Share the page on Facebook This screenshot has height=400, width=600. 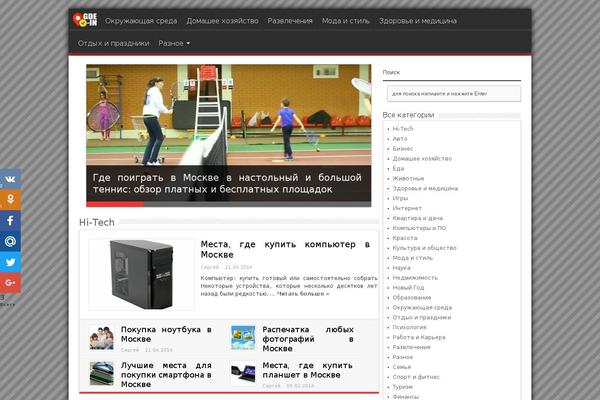(10, 220)
